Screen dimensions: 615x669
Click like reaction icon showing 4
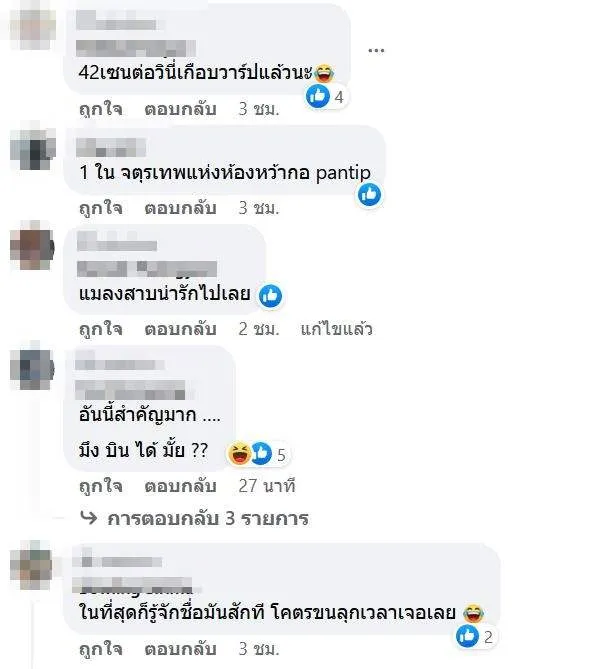(318, 96)
